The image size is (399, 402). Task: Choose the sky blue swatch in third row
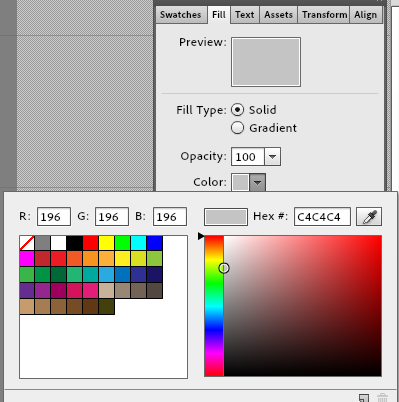[107, 275]
